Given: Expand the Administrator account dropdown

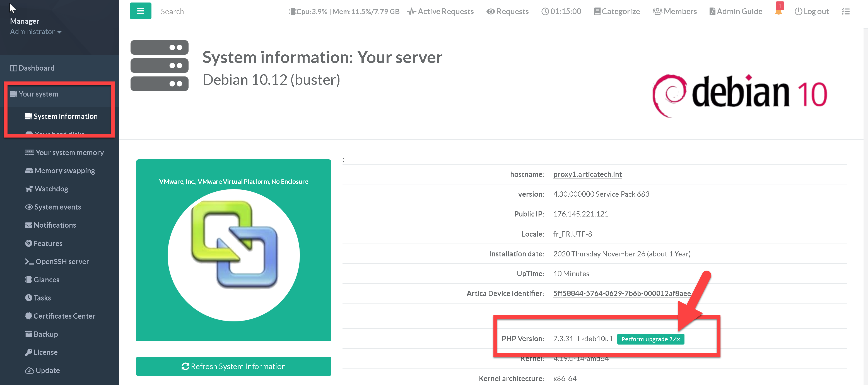Looking at the screenshot, I should (x=35, y=32).
